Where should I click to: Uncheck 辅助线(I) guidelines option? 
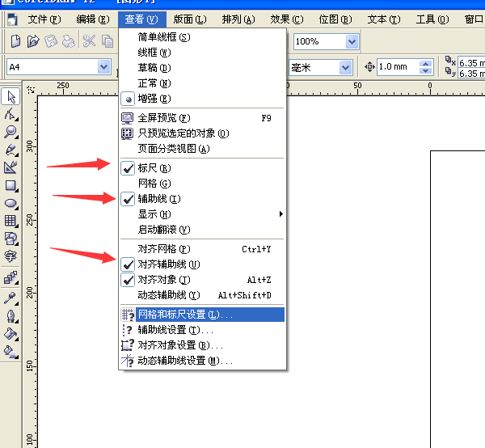[x=202, y=199]
